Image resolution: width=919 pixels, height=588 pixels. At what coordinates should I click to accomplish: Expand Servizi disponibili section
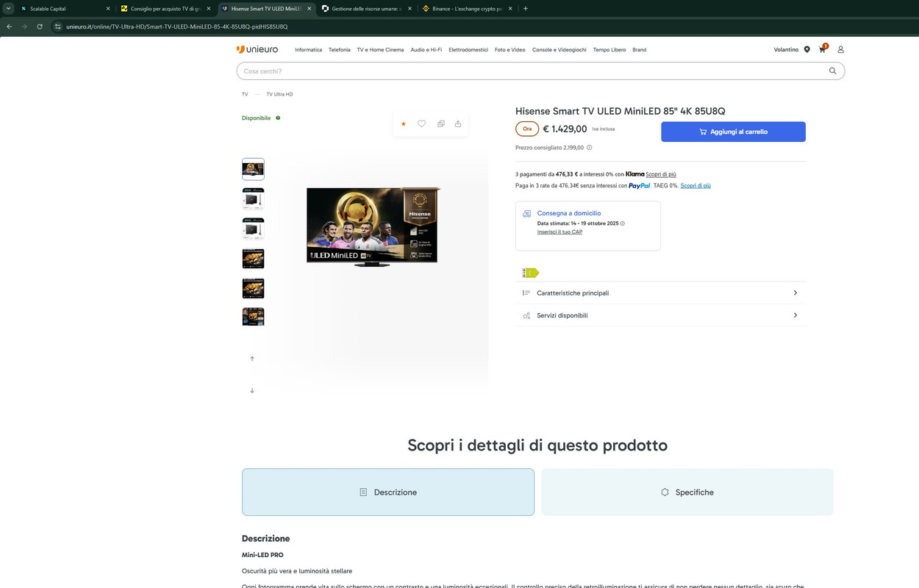[660, 315]
